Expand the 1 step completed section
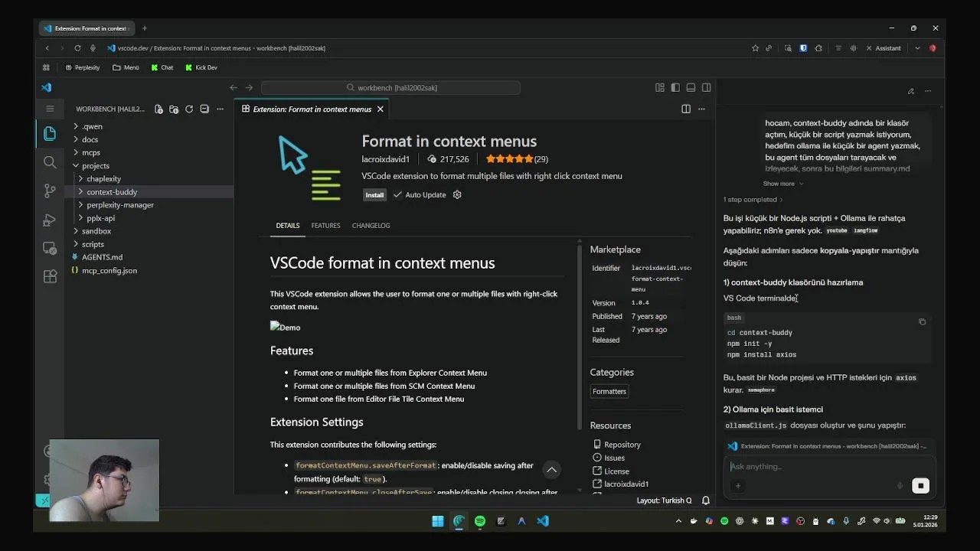 753,200
